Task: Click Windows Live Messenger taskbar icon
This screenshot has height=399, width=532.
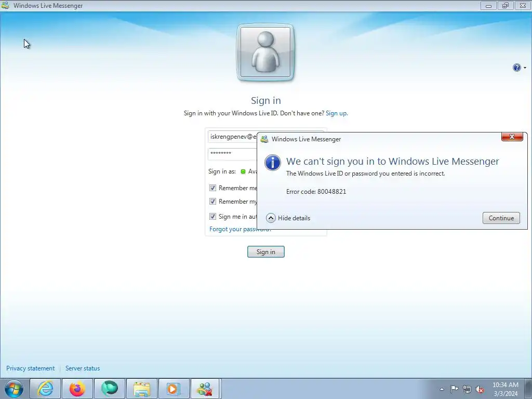Action: pyautogui.click(x=206, y=389)
